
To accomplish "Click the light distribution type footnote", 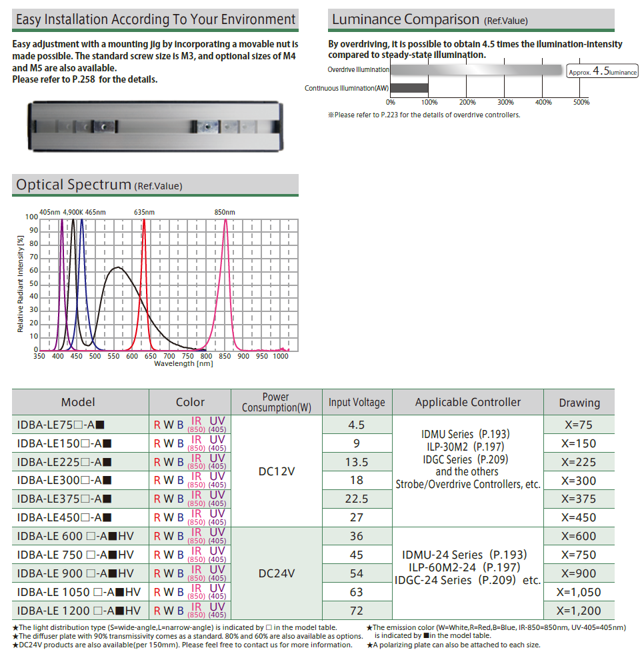I will (x=175, y=627).
